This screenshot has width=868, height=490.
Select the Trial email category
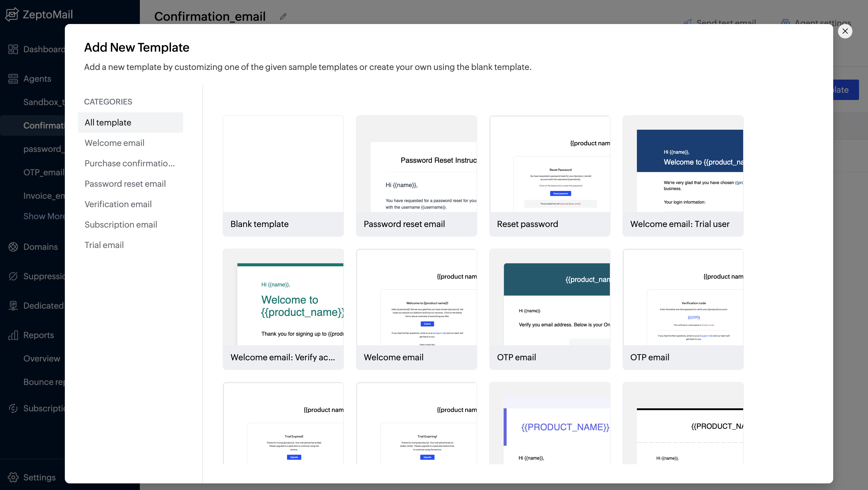tap(104, 245)
